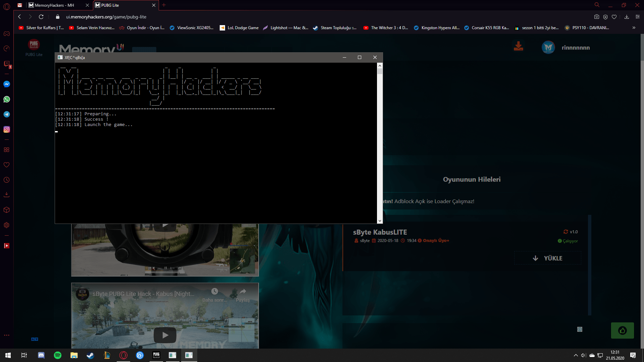The width and height of the screenshot is (644, 362).
Task: Open Instagram in the sidebar
Action: pyautogui.click(x=7, y=129)
